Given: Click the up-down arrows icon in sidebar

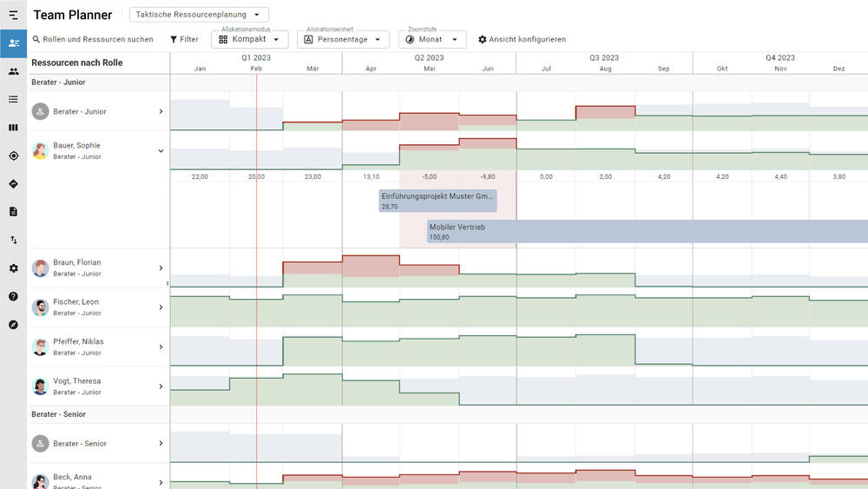Looking at the screenshot, I should click(x=13, y=240).
